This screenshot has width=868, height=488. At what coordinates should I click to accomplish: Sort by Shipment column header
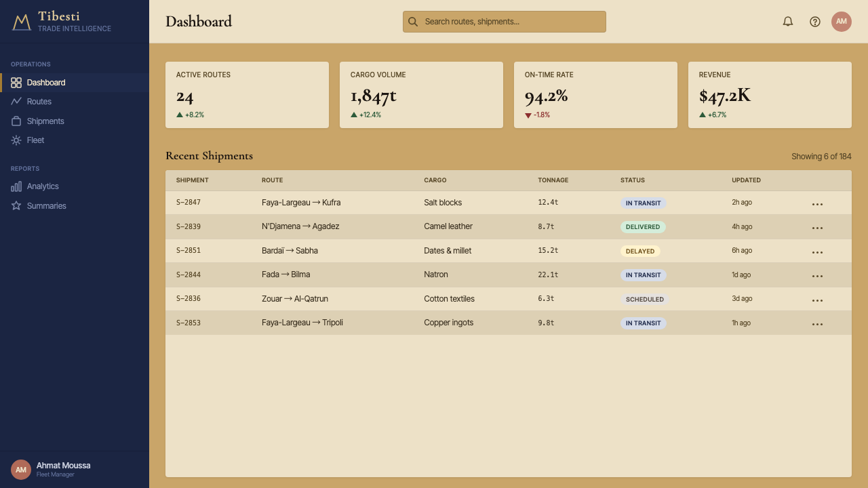pyautogui.click(x=193, y=180)
